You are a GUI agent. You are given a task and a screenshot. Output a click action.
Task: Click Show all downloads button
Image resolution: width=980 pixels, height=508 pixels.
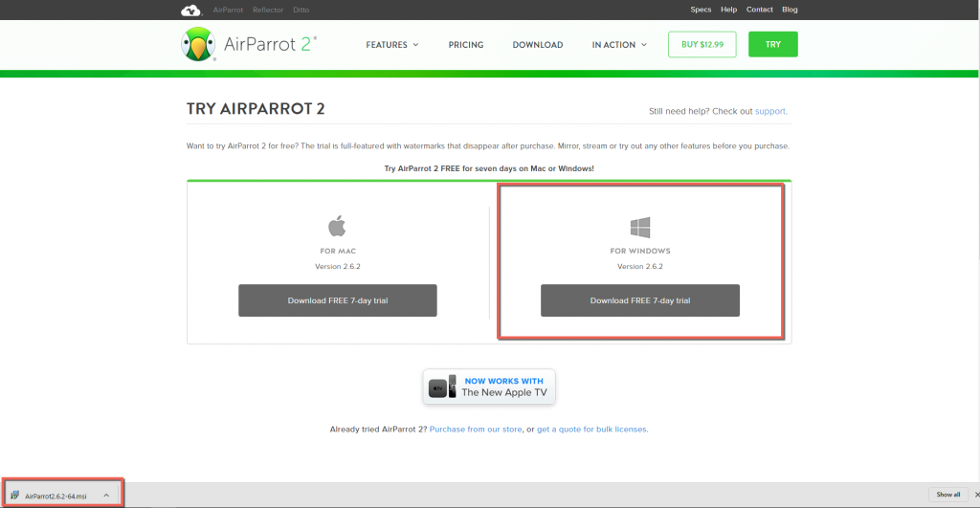948,495
